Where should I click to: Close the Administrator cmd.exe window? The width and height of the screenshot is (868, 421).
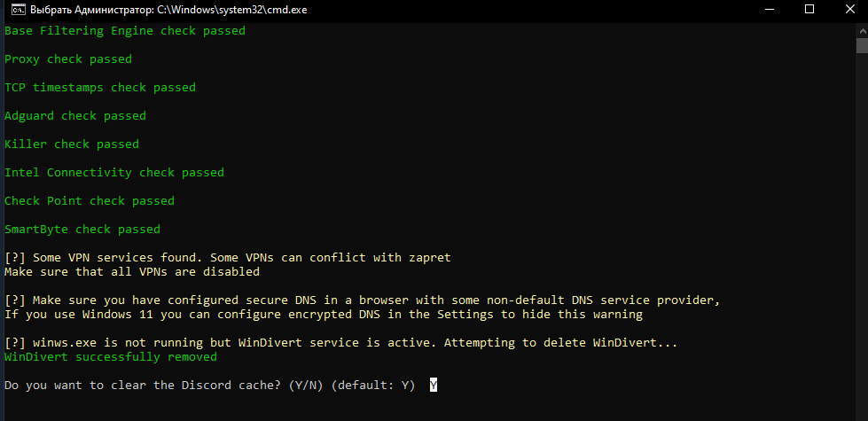pyautogui.click(x=849, y=10)
